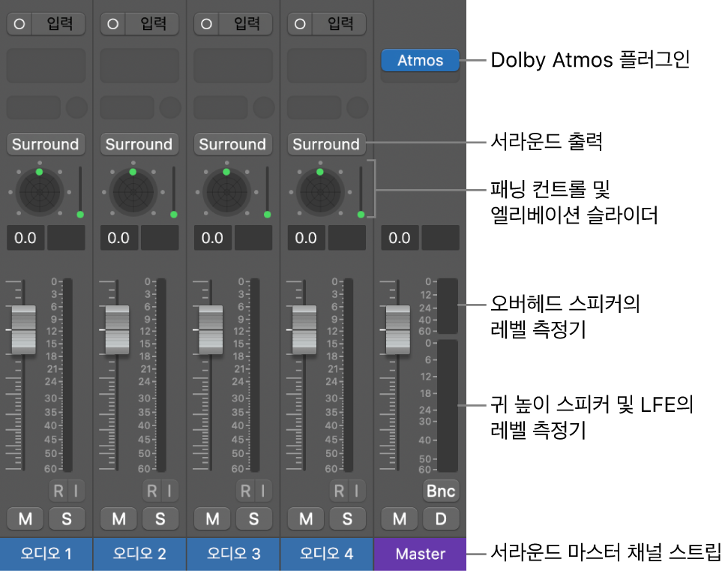Select the 오디오 2 channel name
Image resolution: width=728 pixels, height=571 pixels.
[x=139, y=554]
